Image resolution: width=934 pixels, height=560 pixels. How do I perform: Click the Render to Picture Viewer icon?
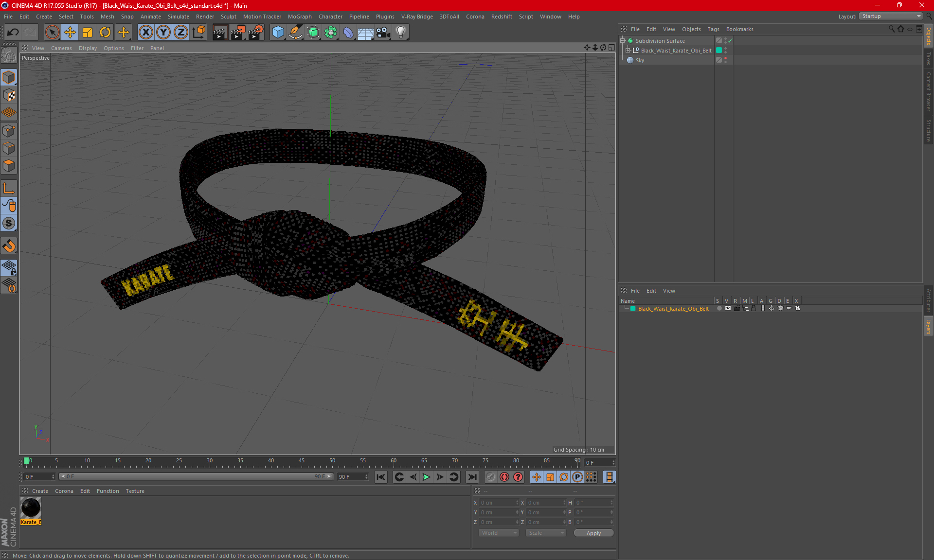[x=238, y=32]
